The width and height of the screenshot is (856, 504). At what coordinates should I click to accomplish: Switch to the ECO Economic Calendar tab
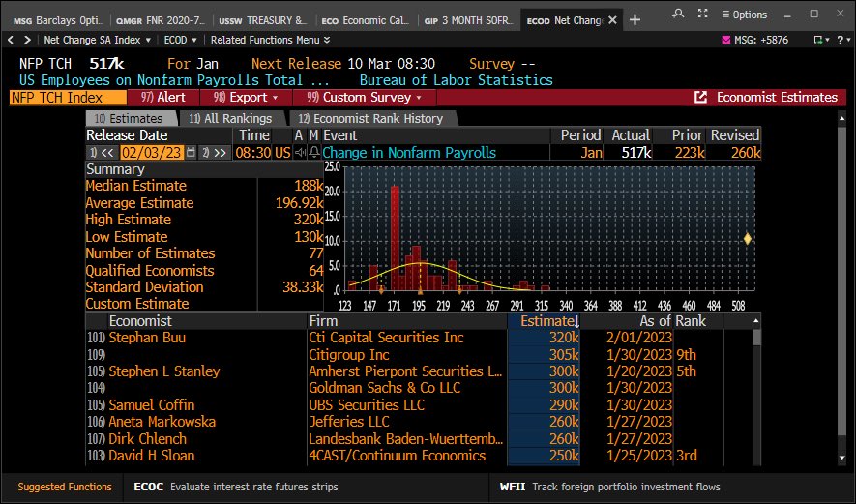pyautogui.click(x=365, y=20)
